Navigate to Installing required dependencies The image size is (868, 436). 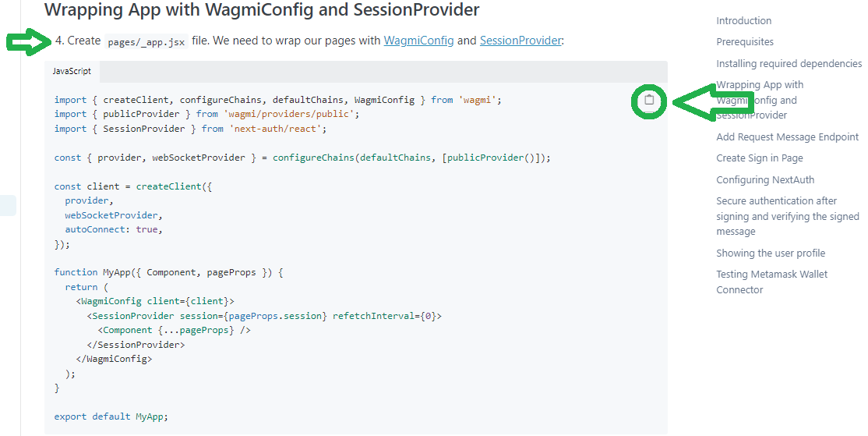pos(789,64)
